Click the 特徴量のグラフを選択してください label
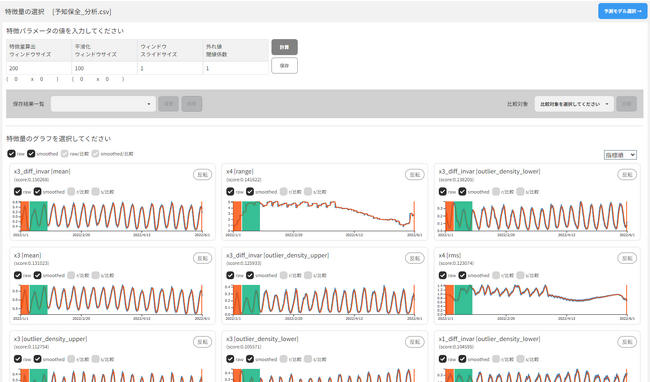This screenshot has height=382, width=650. (58, 138)
